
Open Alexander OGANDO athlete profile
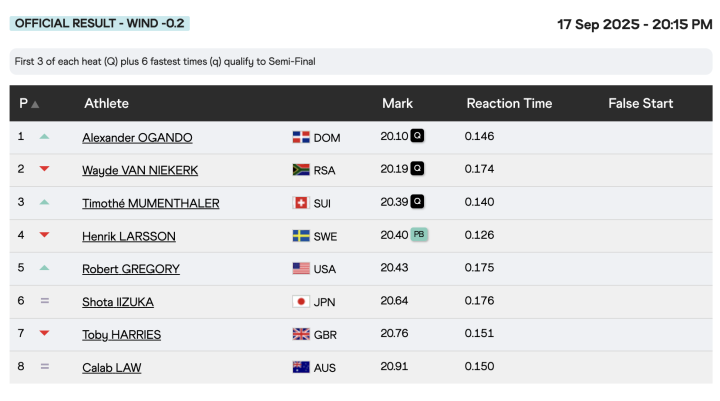click(137, 137)
